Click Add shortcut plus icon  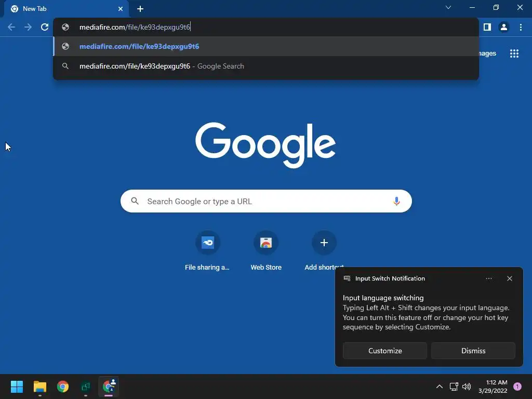[324, 243]
